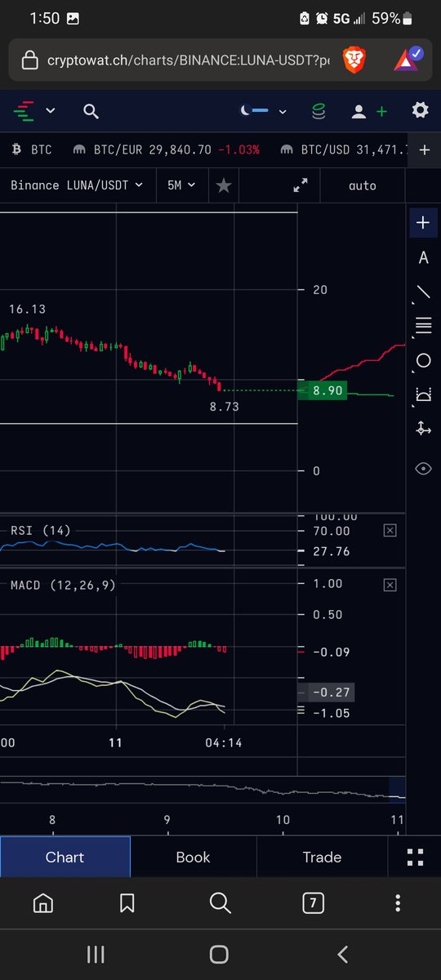
Task: Select the move anchor tool
Action: (423, 428)
